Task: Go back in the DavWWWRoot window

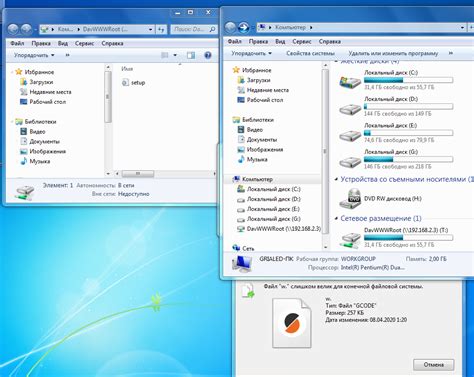Action: [x=13, y=29]
